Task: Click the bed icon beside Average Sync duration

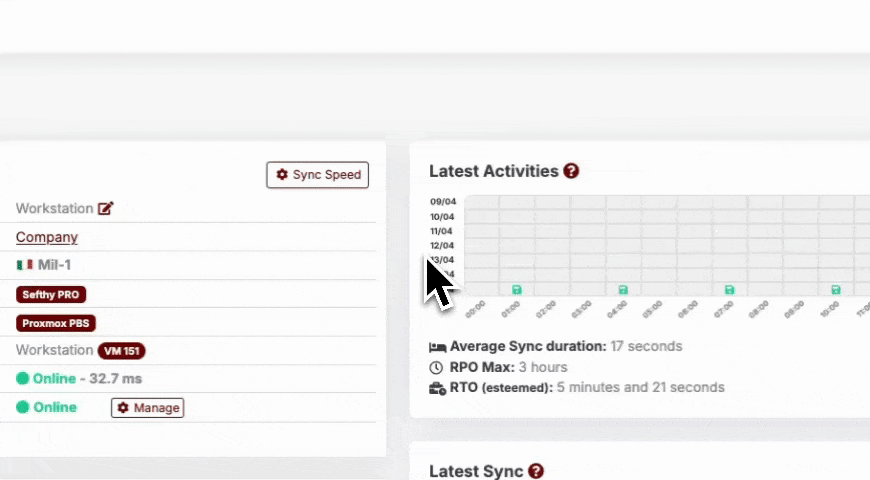Action: (437, 347)
